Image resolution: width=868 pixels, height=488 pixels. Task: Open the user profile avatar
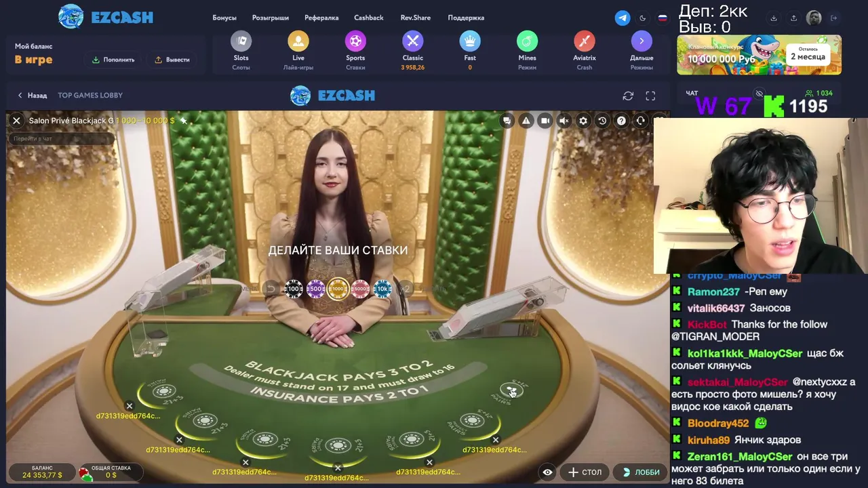pos(814,18)
